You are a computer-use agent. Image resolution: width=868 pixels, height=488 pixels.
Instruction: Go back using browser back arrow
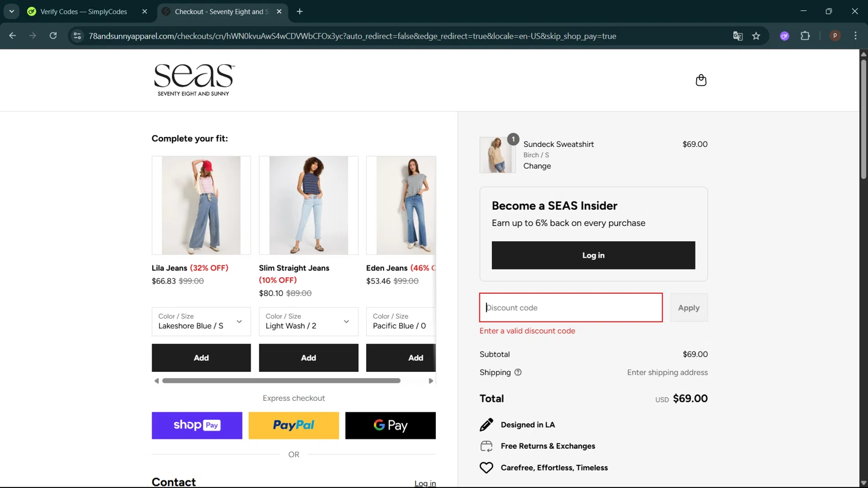12,36
